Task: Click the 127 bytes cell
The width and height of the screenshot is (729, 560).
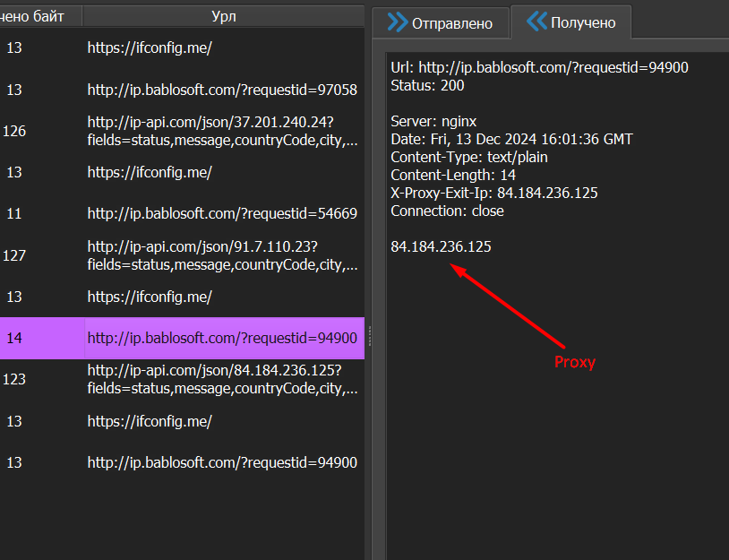Action: coord(14,255)
